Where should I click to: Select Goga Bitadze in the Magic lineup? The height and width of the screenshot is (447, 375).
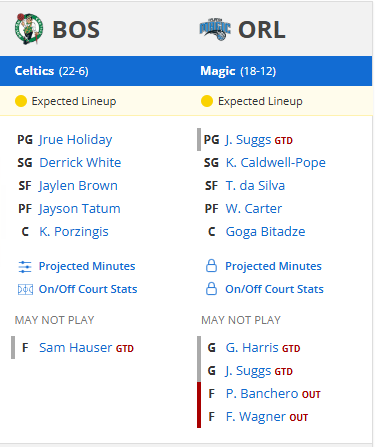coord(265,232)
